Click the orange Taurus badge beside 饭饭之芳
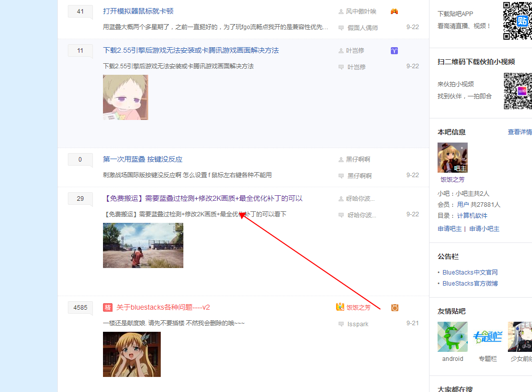This screenshot has width=532, height=392. point(394,308)
